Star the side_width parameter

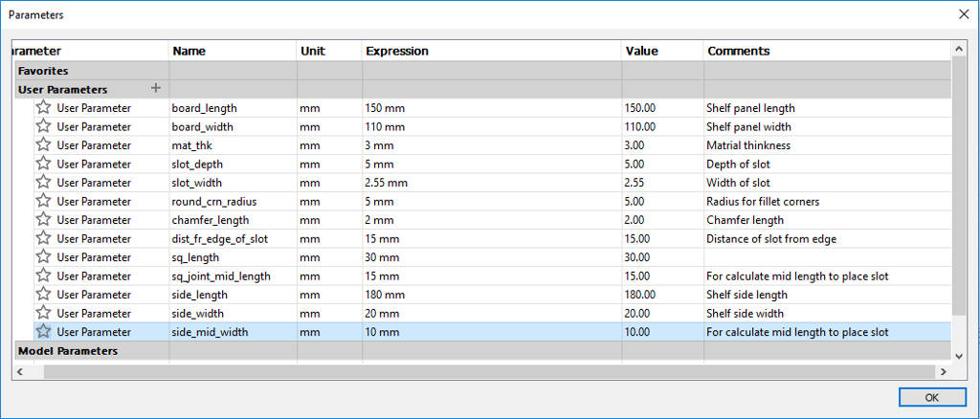click(x=42, y=313)
